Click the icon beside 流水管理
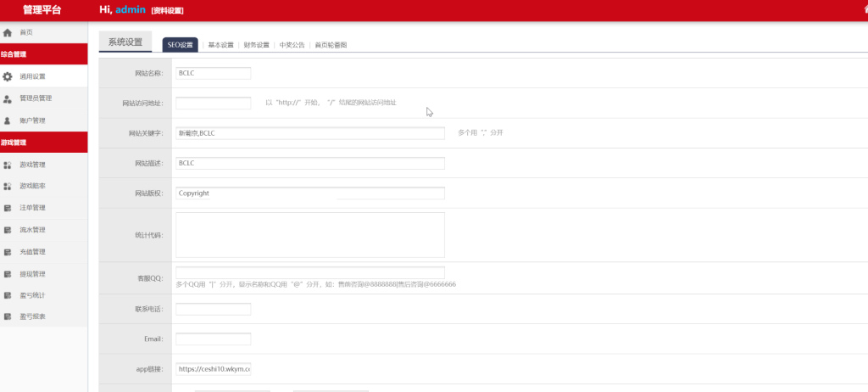Viewport: 868px width, 392px height. pyautogui.click(x=8, y=230)
